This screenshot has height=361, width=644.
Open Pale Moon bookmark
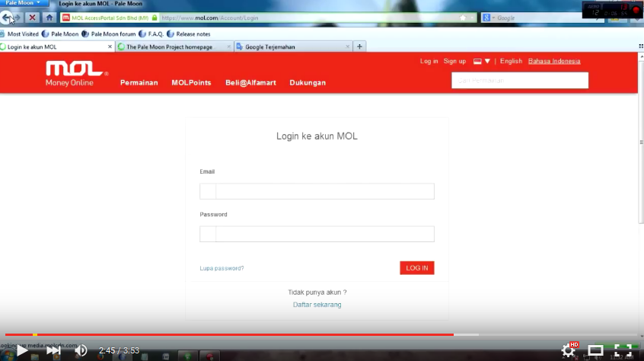click(x=60, y=34)
